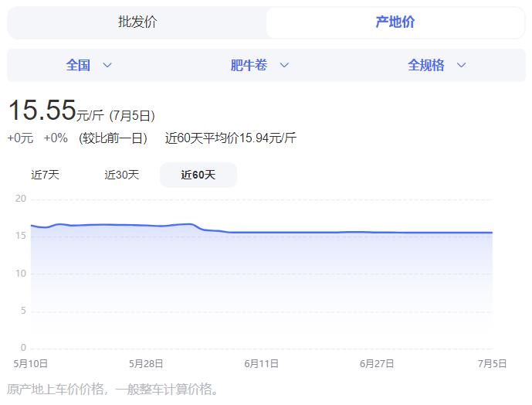Viewport: 532px width, 405px height.
Task: Click the 6月27日 x-axis date label
Action: [377, 363]
